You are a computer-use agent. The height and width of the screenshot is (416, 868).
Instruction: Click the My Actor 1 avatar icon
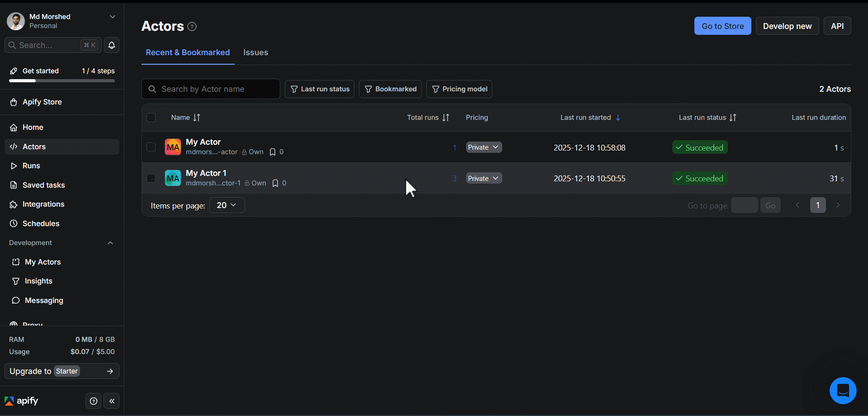[x=173, y=178]
